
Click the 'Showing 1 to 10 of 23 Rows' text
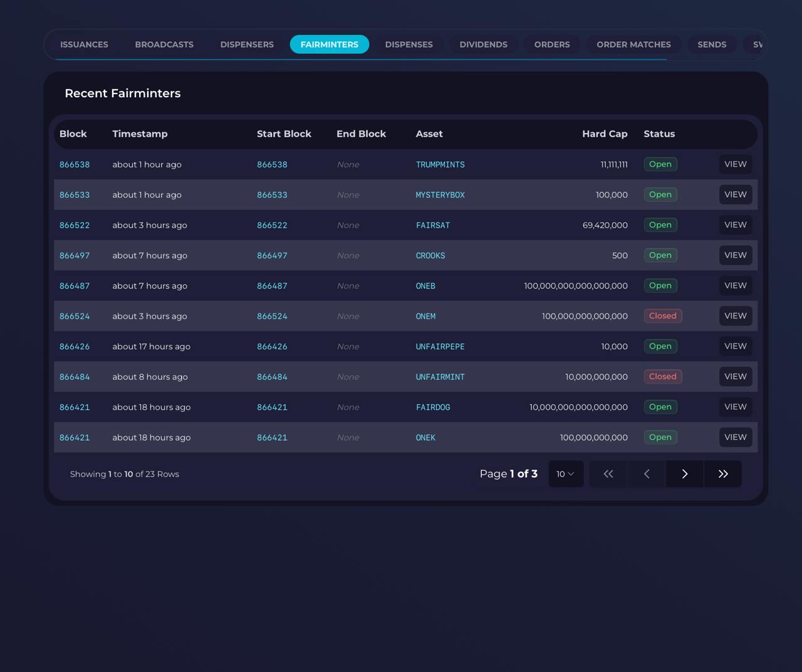125,474
